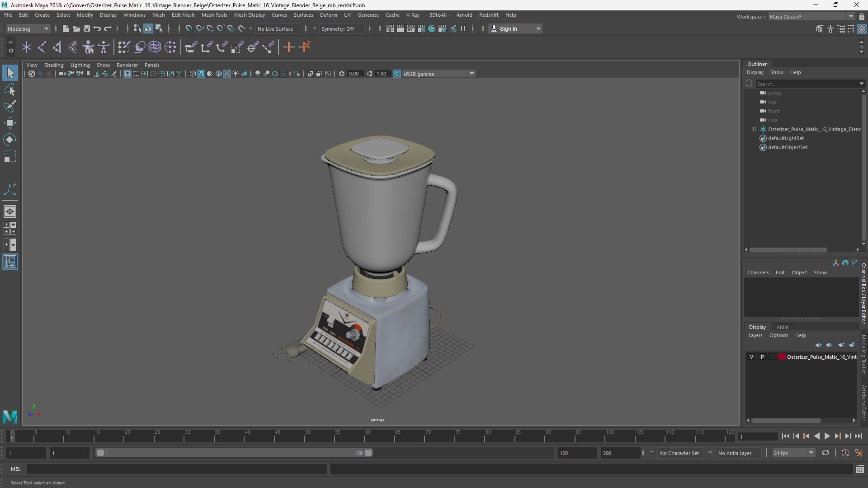Select four-pane viewport layout
The height and width of the screenshot is (488, 868).
click(10, 228)
